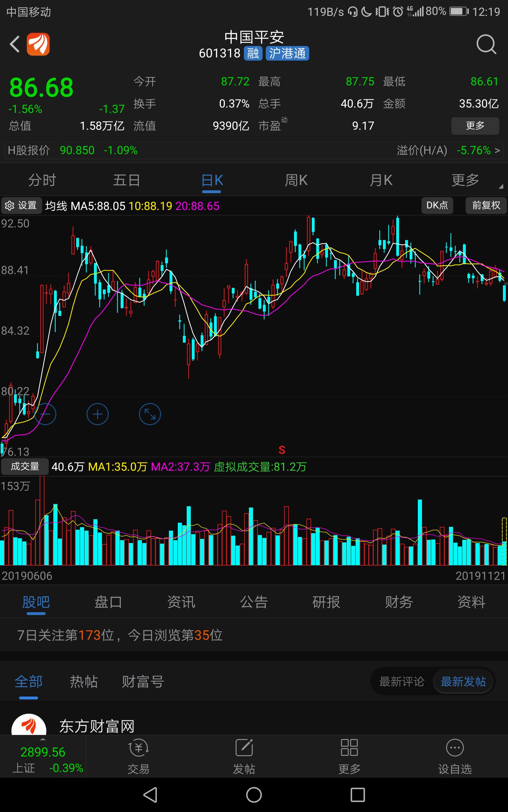
Task: Open 更多 quote details button
Action: pos(475,126)
